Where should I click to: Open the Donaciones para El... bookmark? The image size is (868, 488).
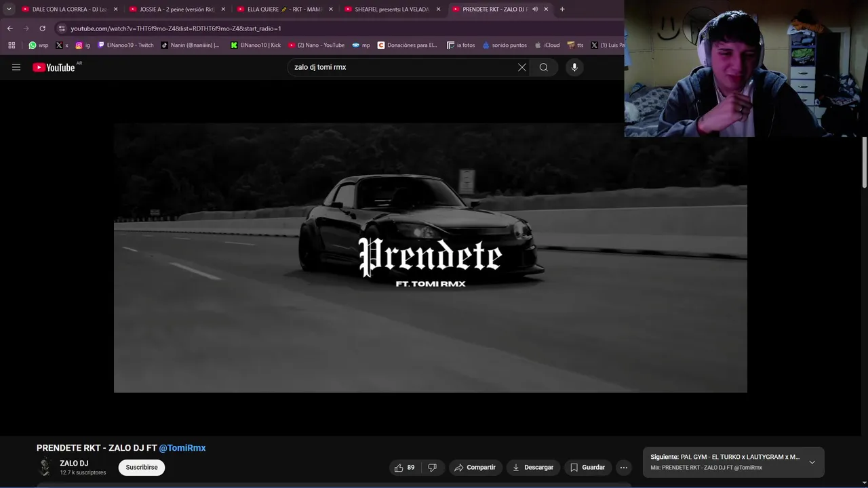[x=408, y=45]
